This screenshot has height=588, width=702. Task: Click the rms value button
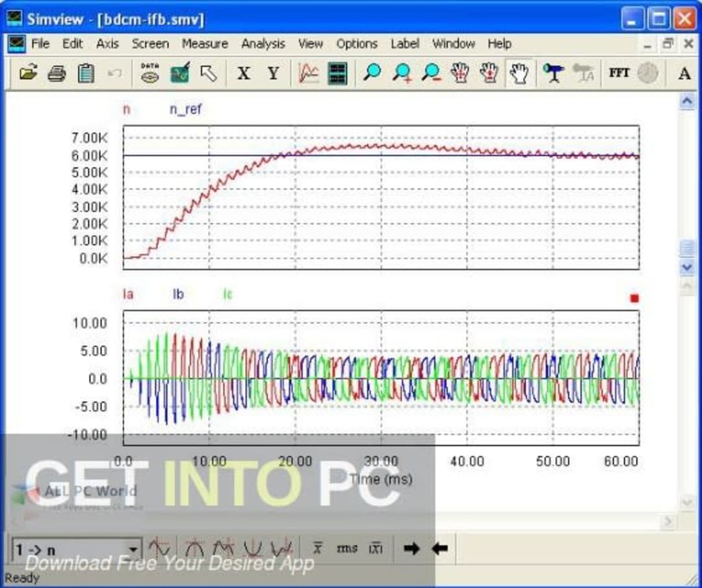346,548
